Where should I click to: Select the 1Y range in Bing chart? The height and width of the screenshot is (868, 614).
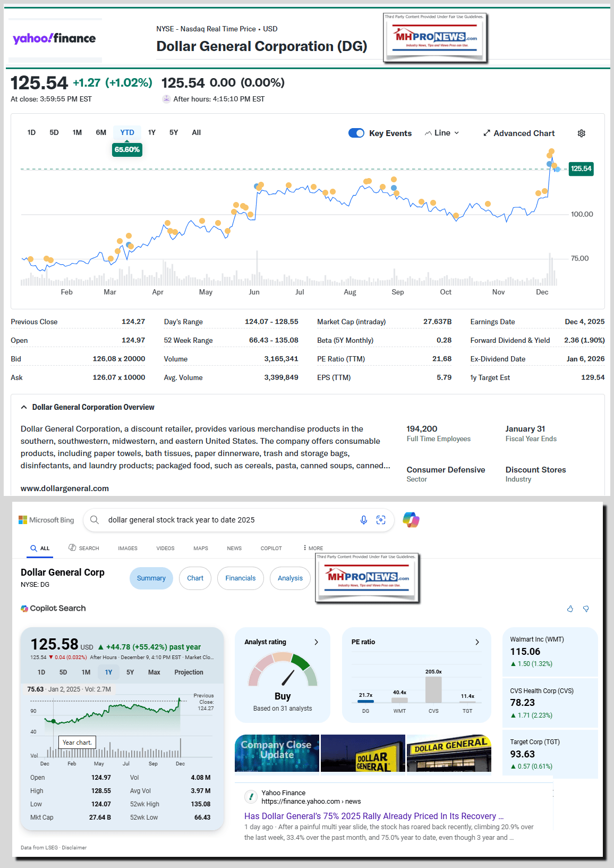[x=108, y=672]
